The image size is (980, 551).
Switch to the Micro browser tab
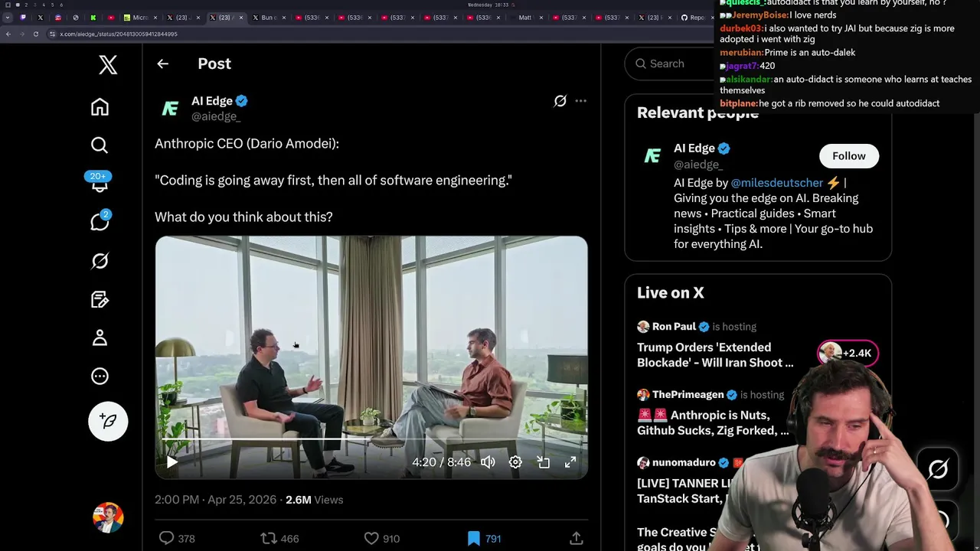140,18
